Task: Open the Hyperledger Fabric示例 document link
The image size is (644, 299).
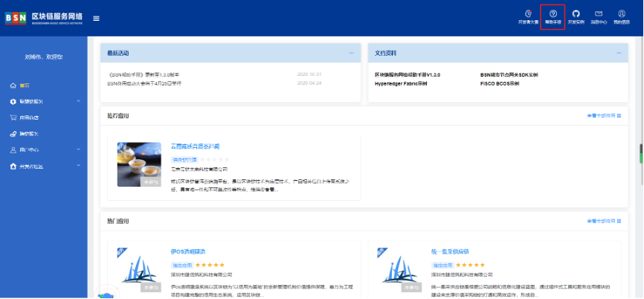Action: tap(402, 84)
